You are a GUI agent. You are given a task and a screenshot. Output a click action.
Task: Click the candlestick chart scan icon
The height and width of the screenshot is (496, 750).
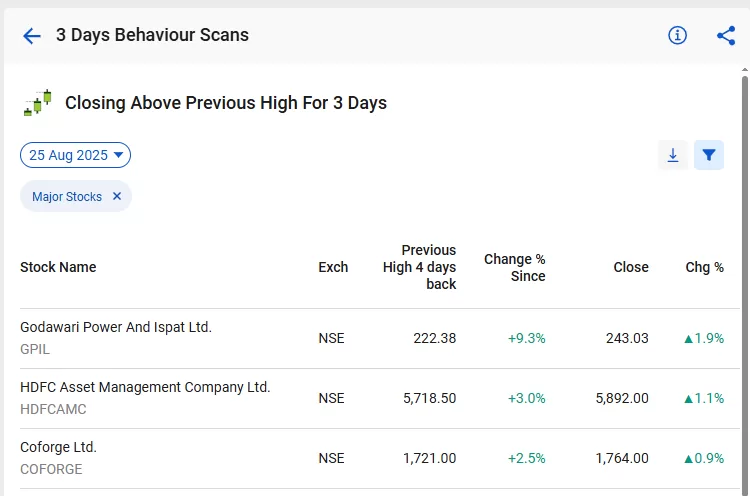(37, 103)
